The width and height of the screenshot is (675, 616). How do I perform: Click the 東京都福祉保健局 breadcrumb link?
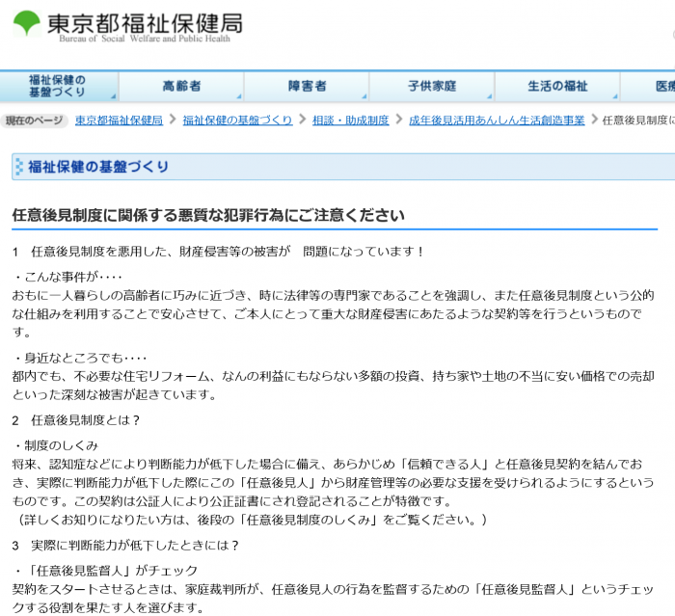tap(119, 121)
